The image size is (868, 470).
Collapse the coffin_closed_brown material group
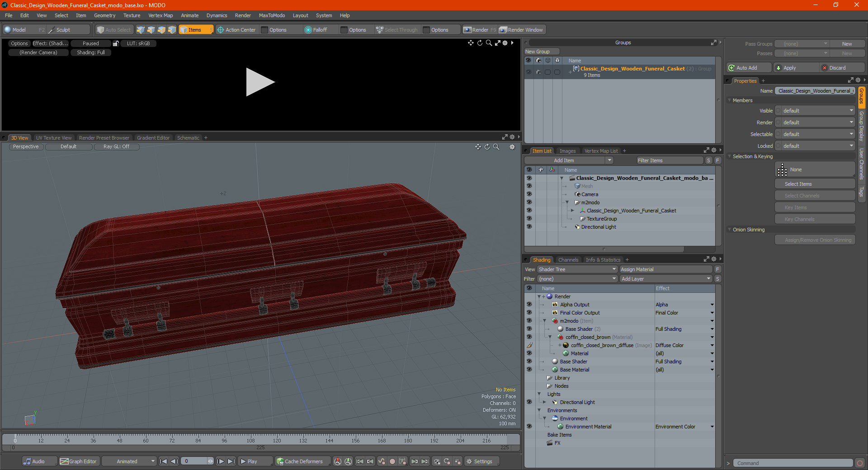click(x=550, y=337)
